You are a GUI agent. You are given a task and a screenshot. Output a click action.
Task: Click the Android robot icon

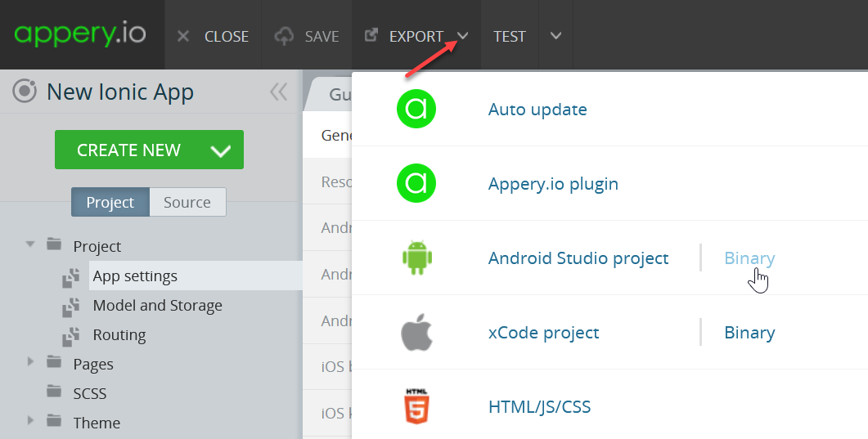(x=417, y=257)
